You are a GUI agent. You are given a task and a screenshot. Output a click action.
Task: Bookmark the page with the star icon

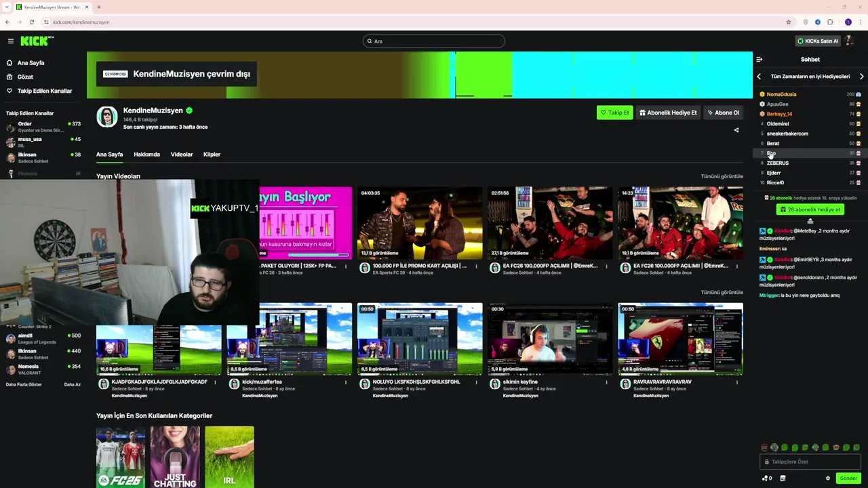[x=788, y=22]
